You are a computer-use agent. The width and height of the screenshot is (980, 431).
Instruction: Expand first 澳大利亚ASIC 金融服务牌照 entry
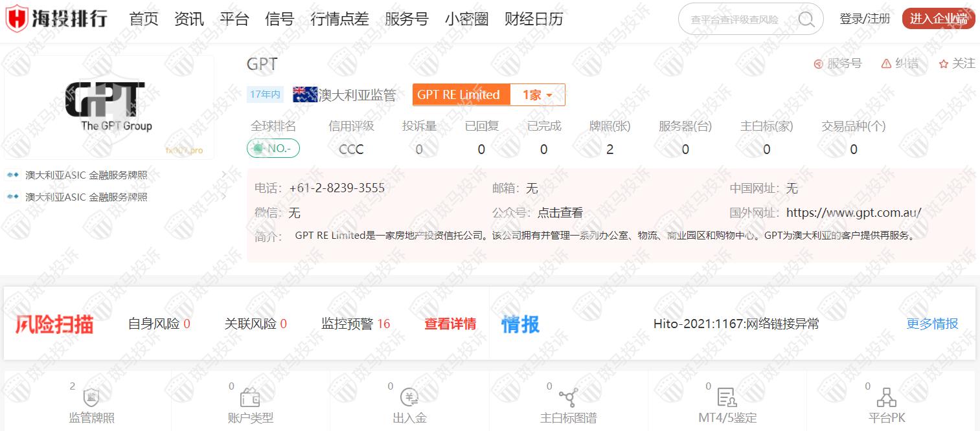[223, 175]
